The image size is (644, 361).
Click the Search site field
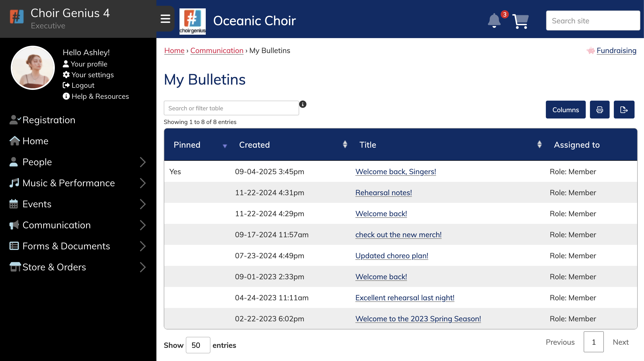(593, 21)
